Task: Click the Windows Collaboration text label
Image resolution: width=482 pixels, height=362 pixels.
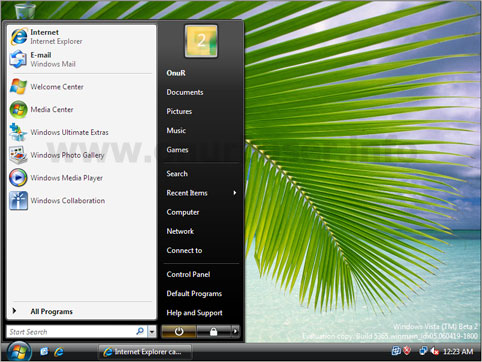Action: (68, 201)
